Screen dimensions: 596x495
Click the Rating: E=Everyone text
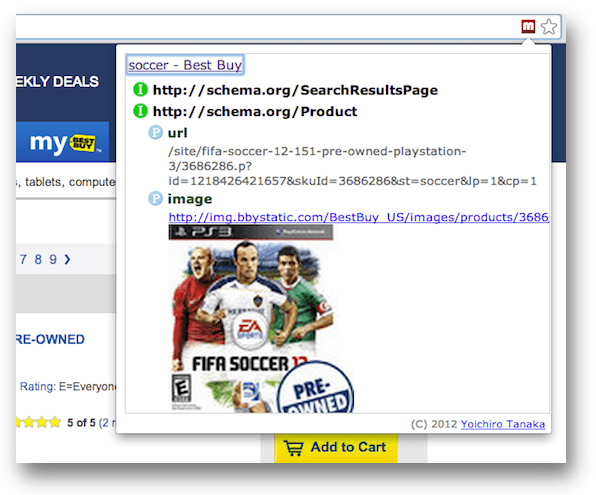(68, 387)
